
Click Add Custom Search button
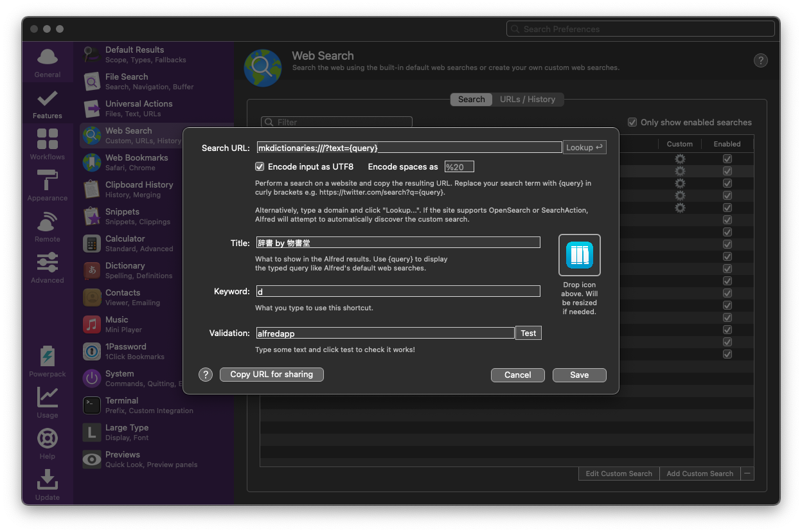700,474
